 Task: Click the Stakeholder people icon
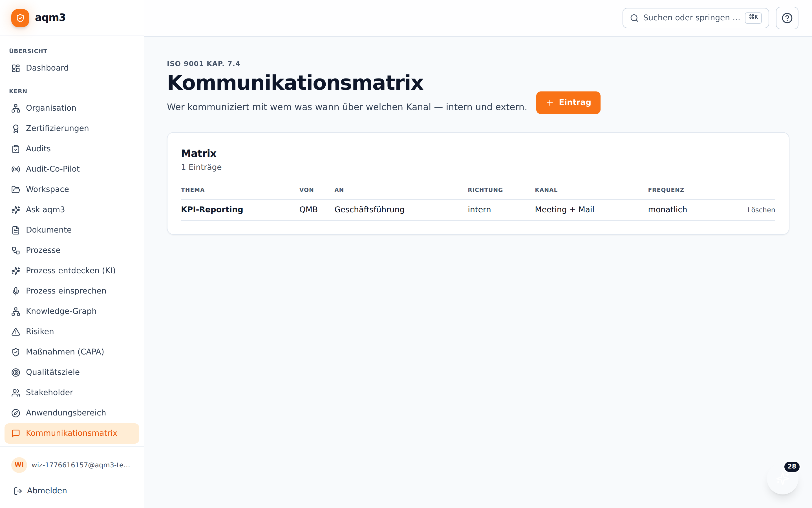16,393
